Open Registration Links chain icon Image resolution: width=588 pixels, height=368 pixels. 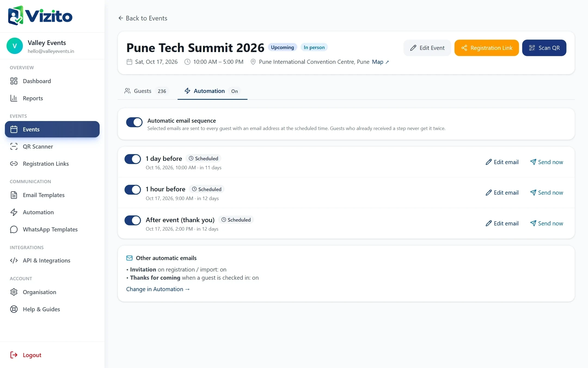click(x=14, y=164)
